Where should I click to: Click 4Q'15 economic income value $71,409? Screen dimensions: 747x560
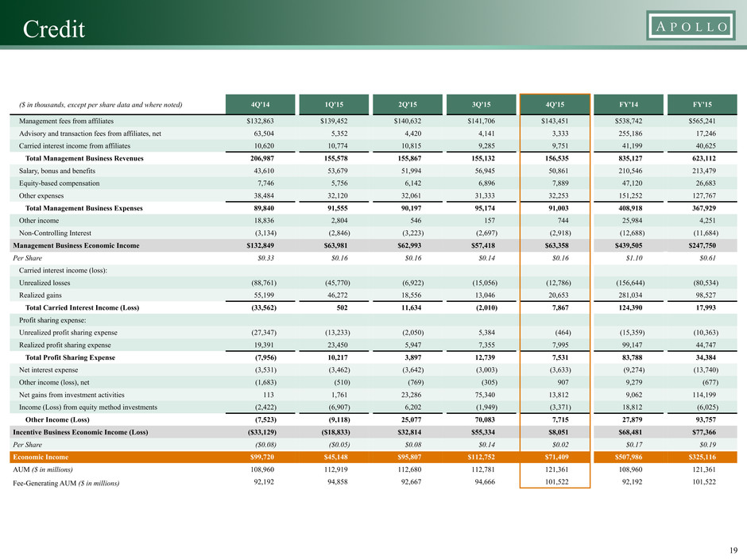(x=556, y=458)
